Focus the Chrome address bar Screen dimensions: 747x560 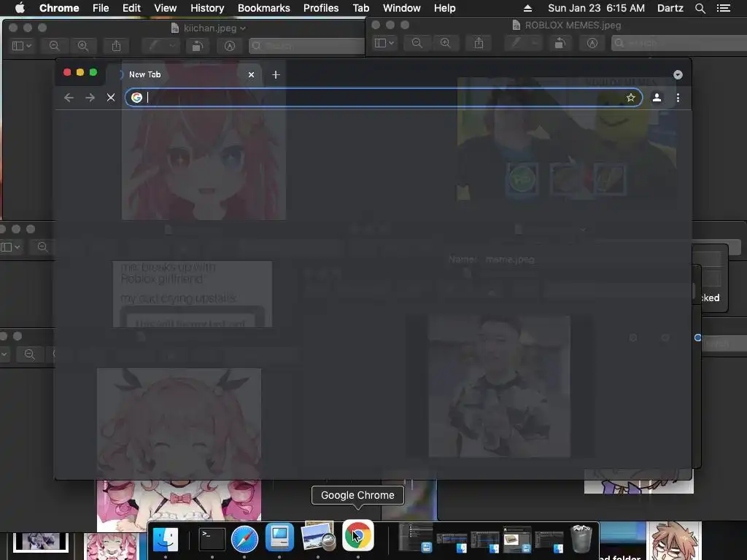click(384, 98)
